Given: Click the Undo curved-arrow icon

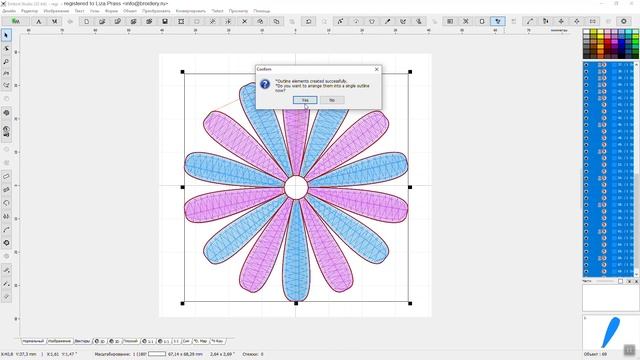Looking at the screenshot, I should [x=309, y=21].
